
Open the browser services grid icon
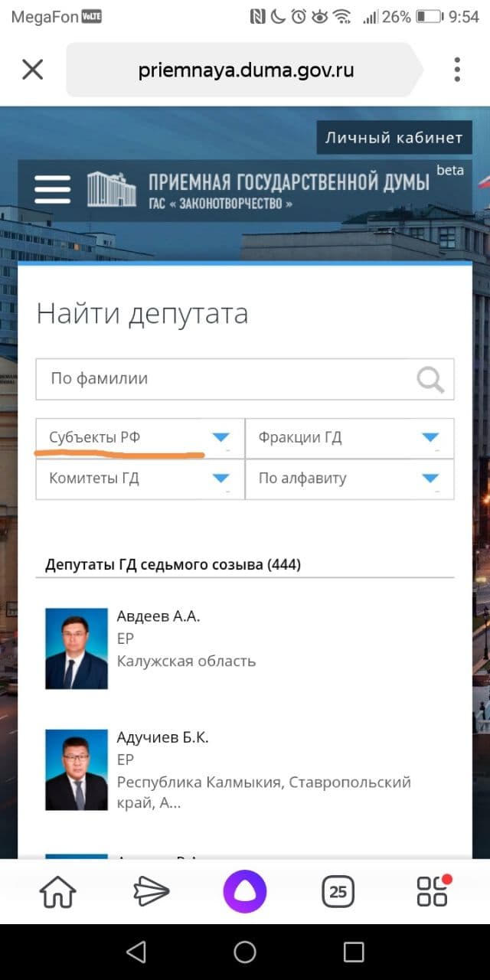433,891
